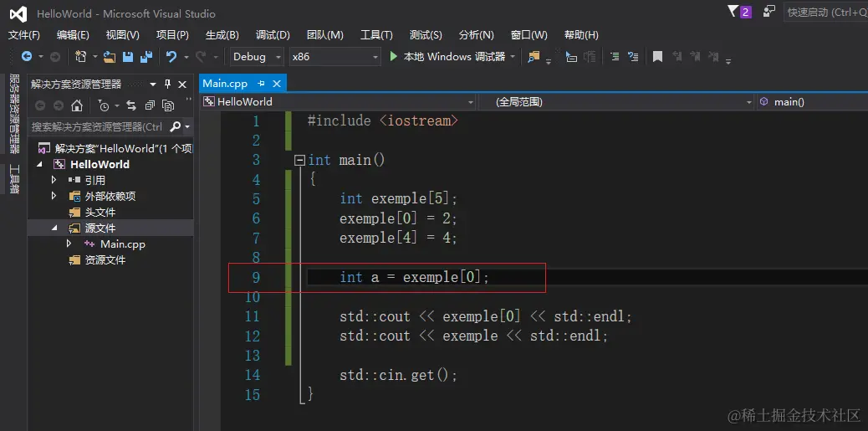Toggle the pin on Main.cpp tab
868x431 pixels.
click(261, 84)
